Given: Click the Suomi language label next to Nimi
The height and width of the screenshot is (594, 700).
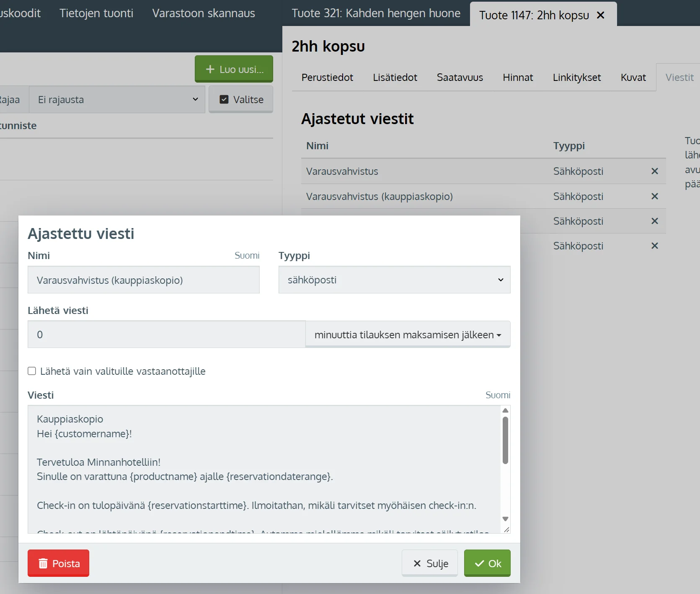Looking at the screenshot, I should [247, 256].
